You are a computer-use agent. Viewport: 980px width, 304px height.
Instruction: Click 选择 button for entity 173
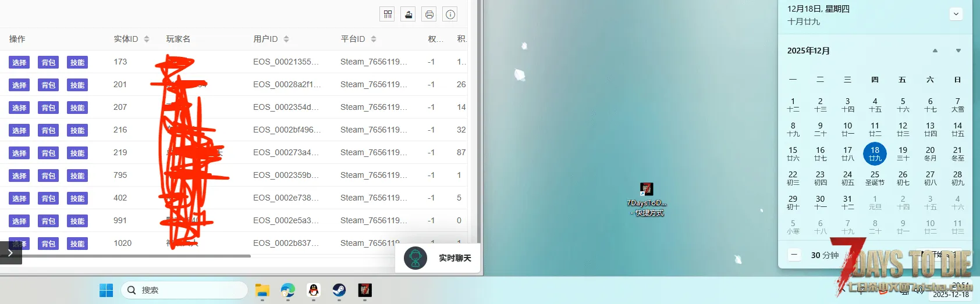tap(19, 62)
